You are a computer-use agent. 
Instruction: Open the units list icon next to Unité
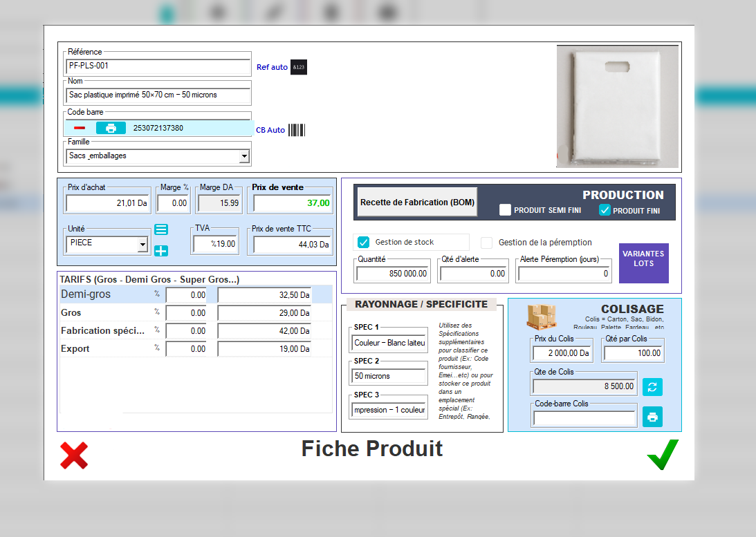tap(161, 229)
